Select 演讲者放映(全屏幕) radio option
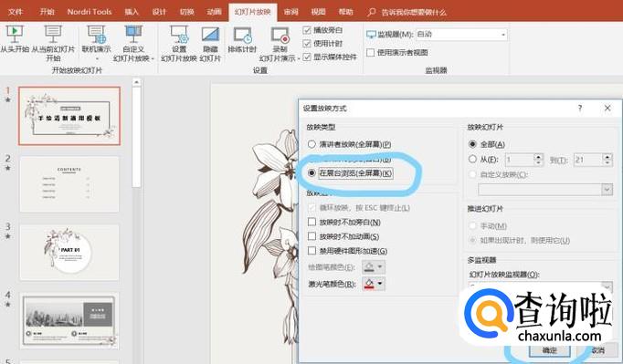 point(311,144)
